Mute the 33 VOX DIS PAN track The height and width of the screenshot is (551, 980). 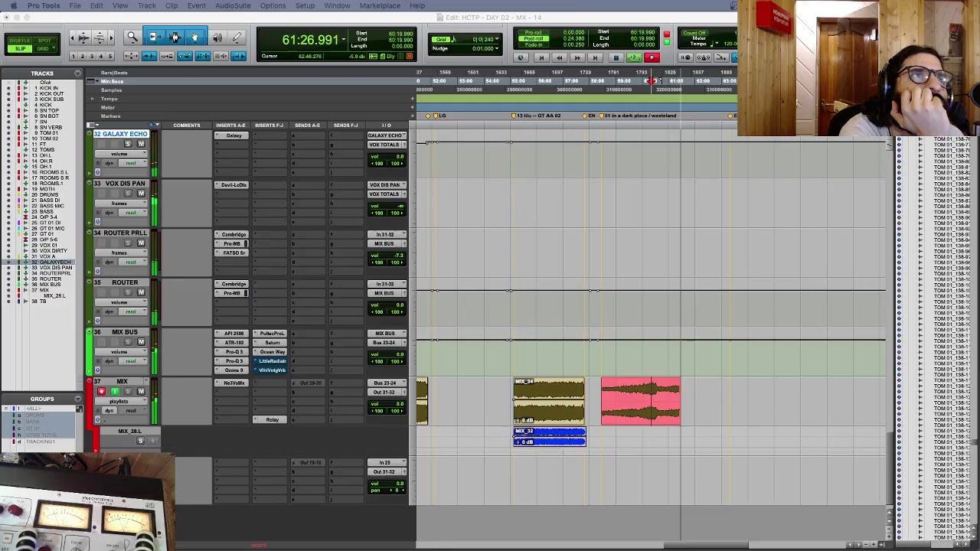tap(141, 194)
